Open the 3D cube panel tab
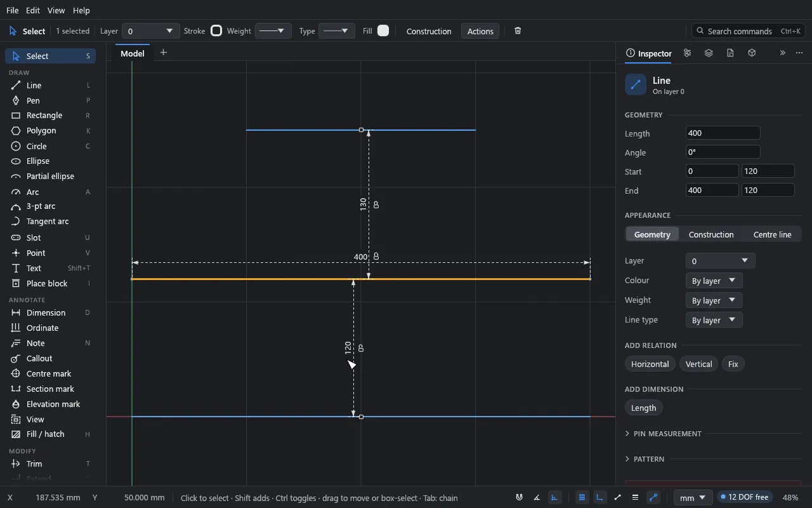 pyautogui.click(x=752, y=53)
